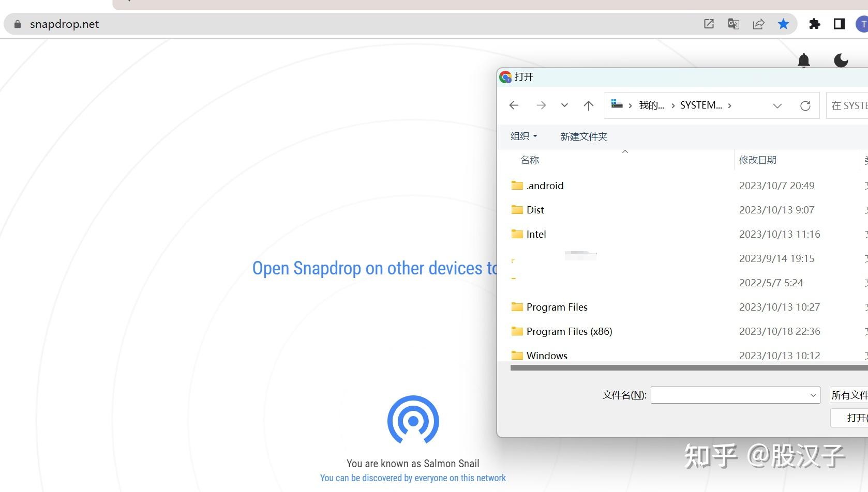This screenshot has width=868, height=492.
Task: Click the share page icon in address bar
Action: click(758, 24)
